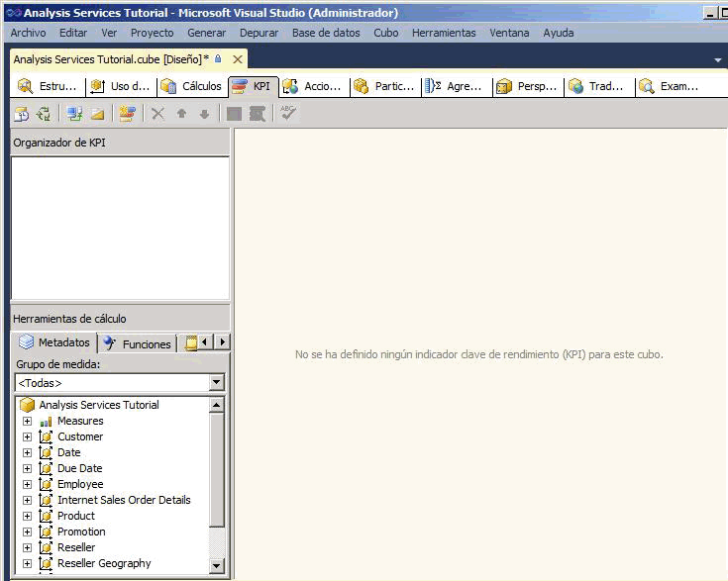Click the Reconnect toolbar icon

coord(44,114)
